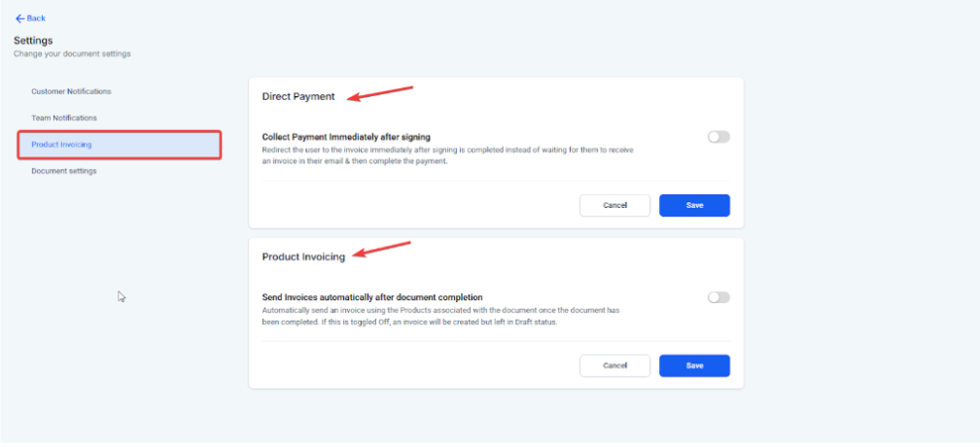This screenshot has height=447, width=980.
Task: Cancel changes in the Direct Payment card
Action: pyautogui.click(x=614, y=205)
